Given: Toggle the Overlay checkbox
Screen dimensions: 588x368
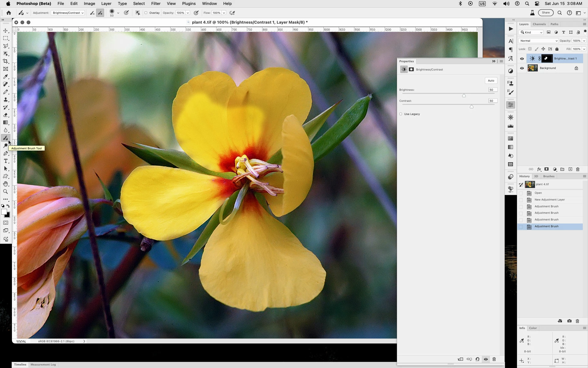Looking at the screenshot, I should pyautogui.click(x=146, y=13).
